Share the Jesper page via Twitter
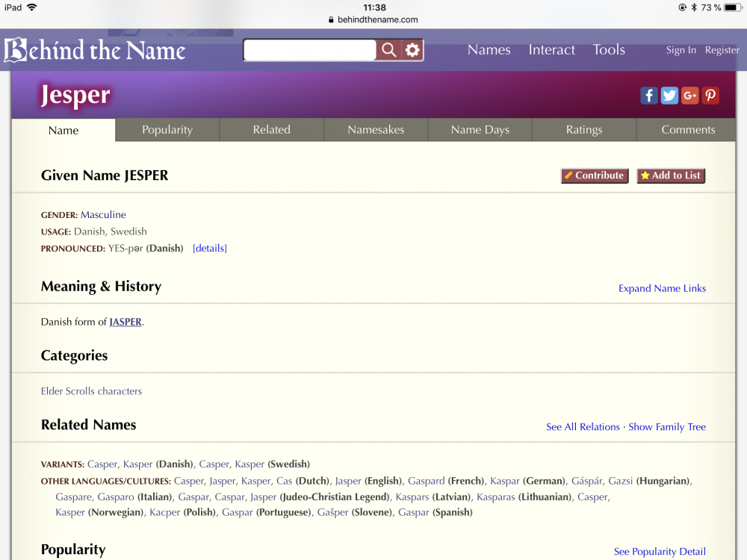 click(669, 95)
